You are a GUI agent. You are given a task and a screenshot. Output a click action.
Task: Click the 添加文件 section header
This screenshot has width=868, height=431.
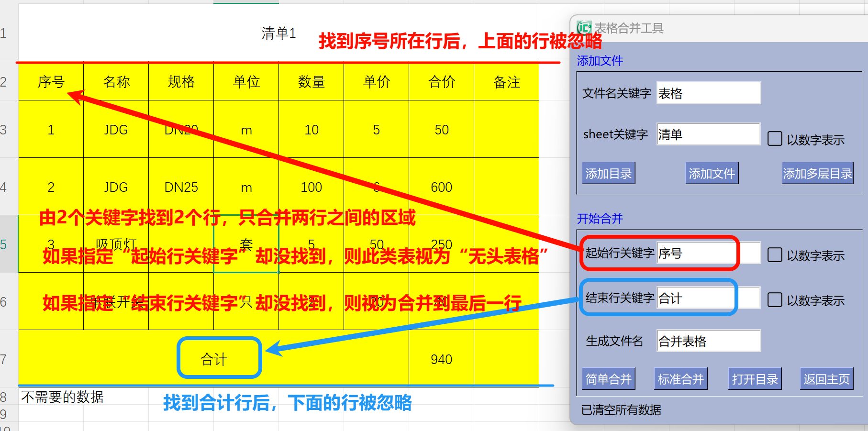coord(600,61)
